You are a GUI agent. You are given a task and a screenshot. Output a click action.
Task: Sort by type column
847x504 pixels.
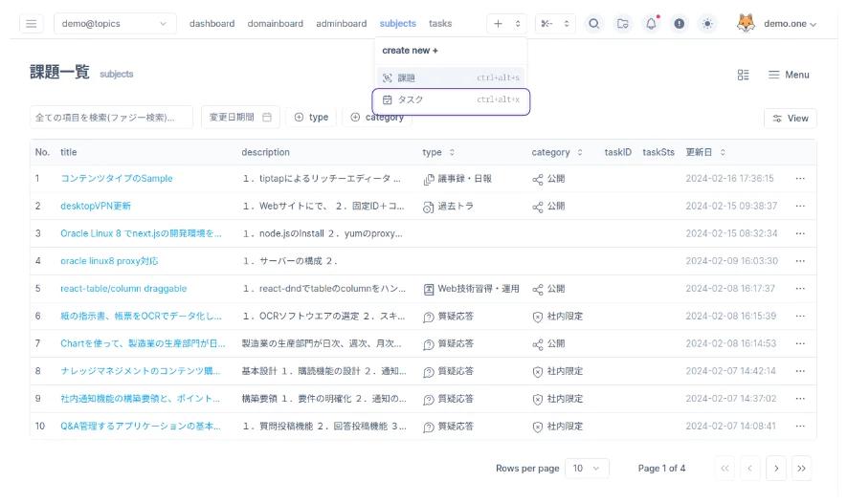point(452,153)
